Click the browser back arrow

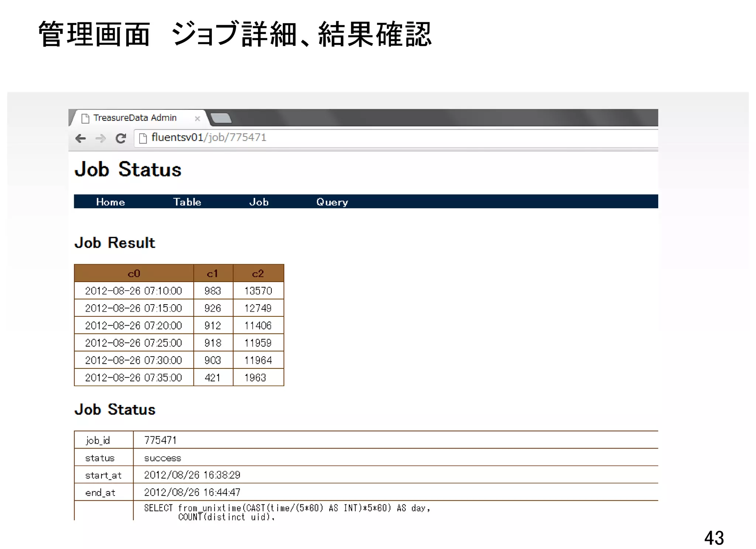click(x=80, y=138)
